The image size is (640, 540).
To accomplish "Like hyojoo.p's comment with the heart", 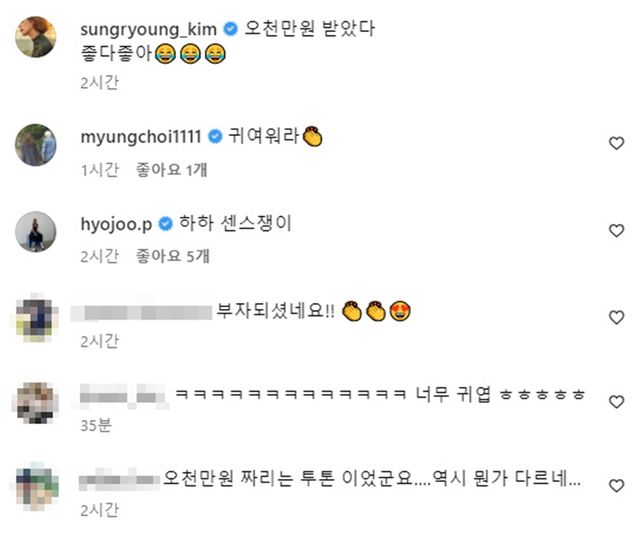I will point(616,231).
